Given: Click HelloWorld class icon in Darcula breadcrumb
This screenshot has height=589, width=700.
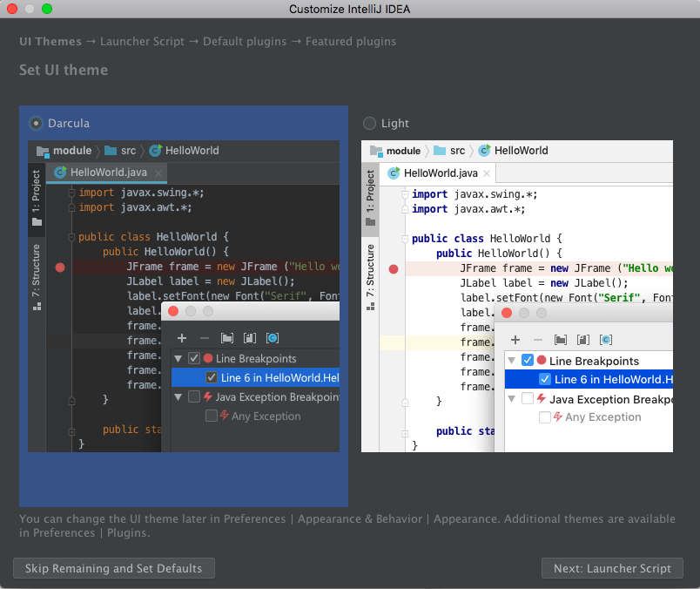Looking at the screenshot, I should point(155,151).
